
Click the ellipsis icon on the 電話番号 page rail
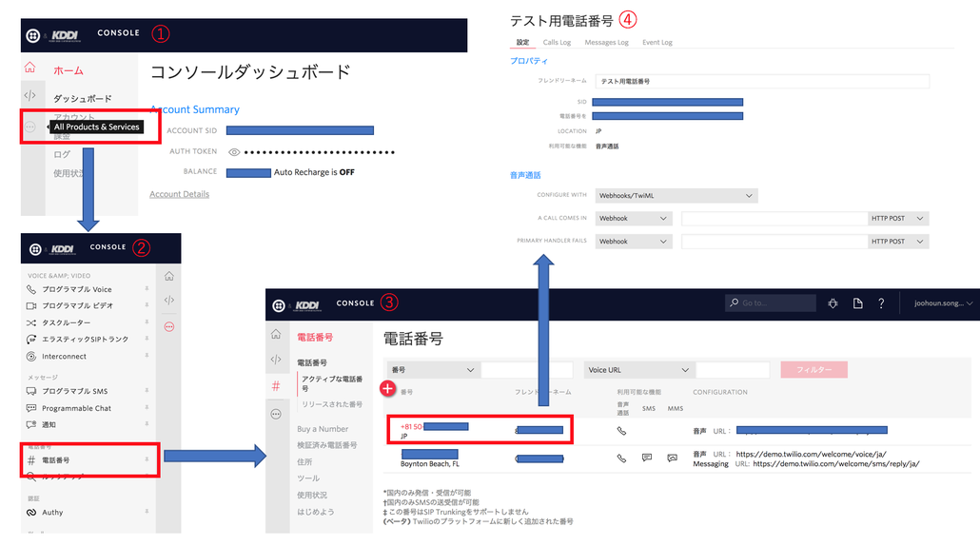[x=276, y=414]
